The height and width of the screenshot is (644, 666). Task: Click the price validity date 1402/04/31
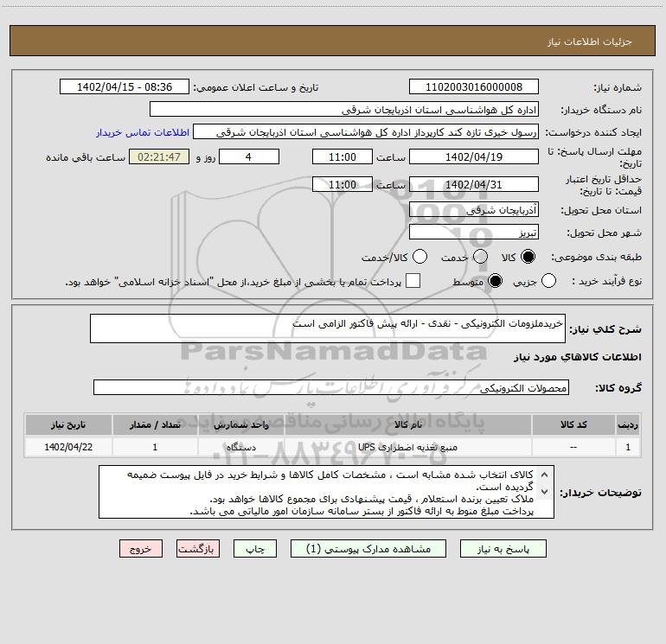474,184
